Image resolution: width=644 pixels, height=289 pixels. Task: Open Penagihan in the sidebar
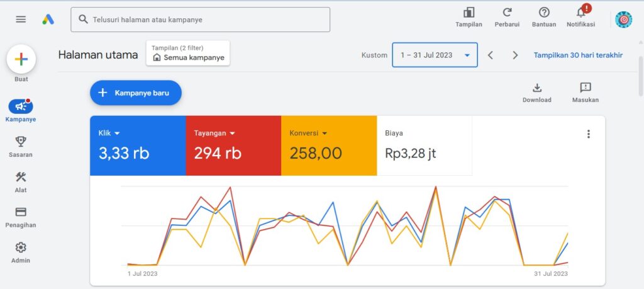[21, 217]
